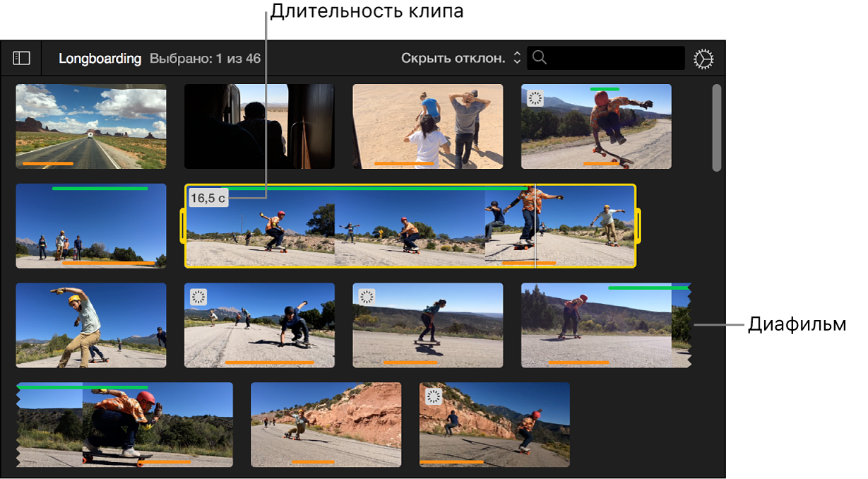Click the search magnifier icon
Viewport: 868px width, 479px height.
click(540, 58)
